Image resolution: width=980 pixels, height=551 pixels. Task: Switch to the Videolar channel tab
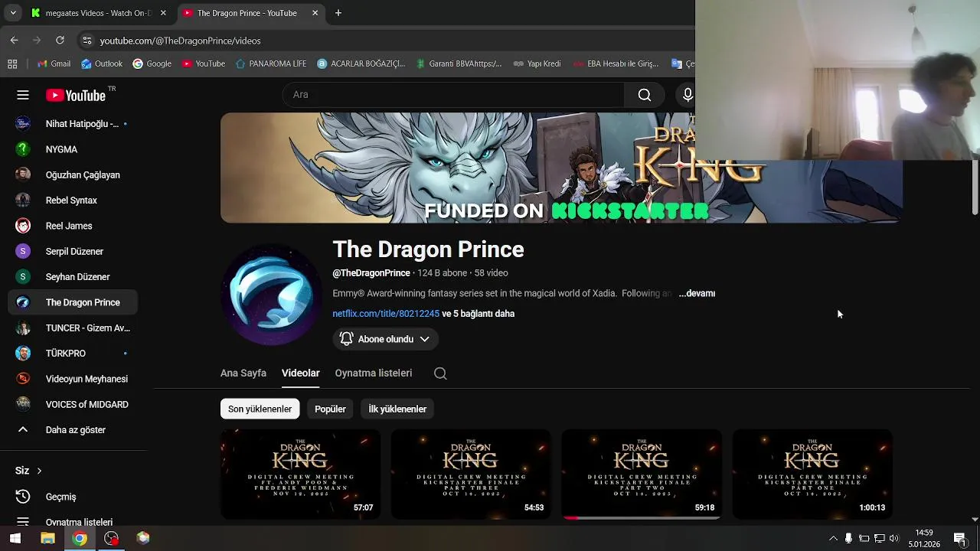click(x=300, y=373)
